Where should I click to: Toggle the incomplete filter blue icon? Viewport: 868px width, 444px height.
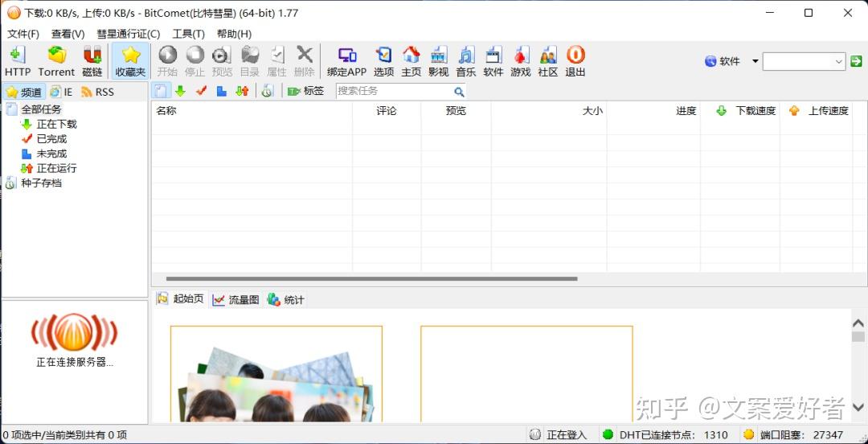click(222, 91)
